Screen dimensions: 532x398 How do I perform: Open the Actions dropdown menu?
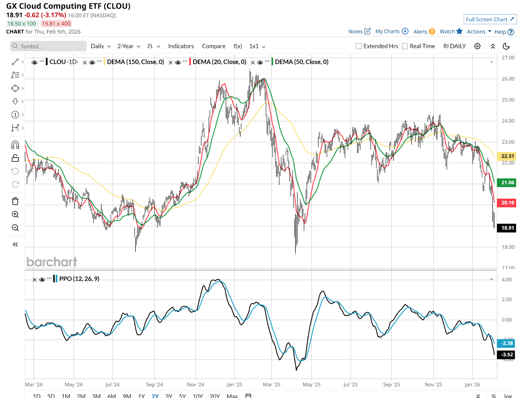[x=479, y=32]
